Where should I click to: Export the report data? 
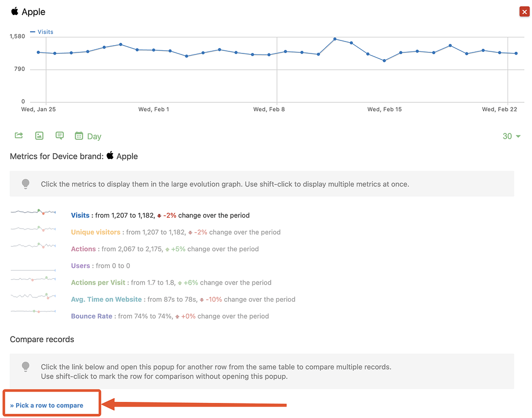pos(18,136)
